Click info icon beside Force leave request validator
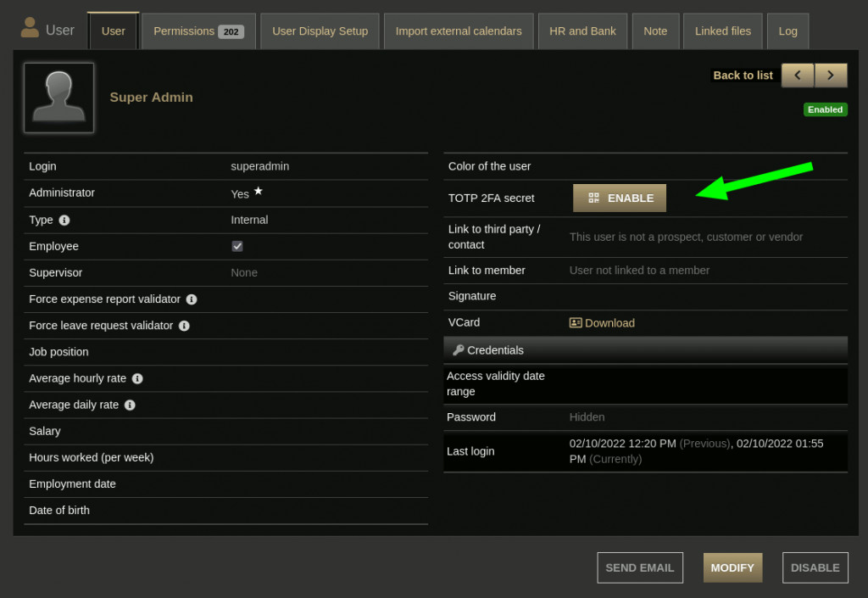Image resolution: width=868 pixels, height=598 pixels. (184, 326)
